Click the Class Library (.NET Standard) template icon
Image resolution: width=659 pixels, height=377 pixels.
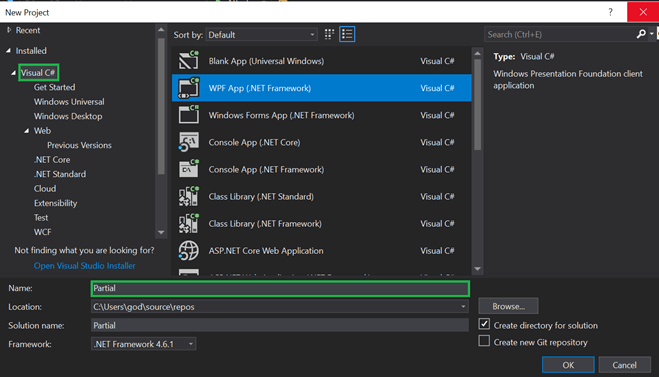189,196
